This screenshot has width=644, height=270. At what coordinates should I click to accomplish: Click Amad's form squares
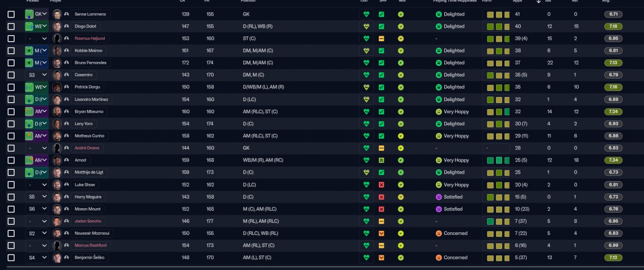[x=498, y=160]
